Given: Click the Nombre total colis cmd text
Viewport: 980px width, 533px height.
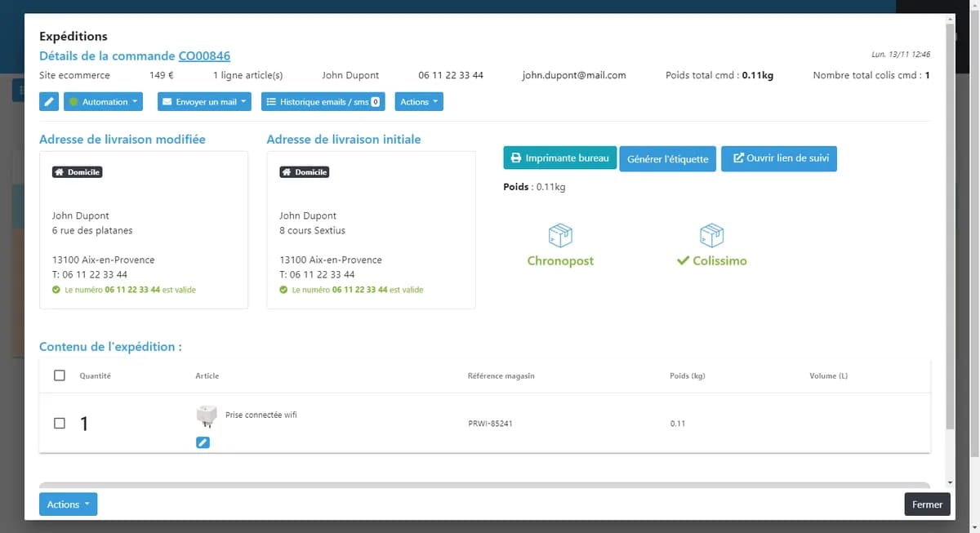Looking at the screenshot, I should pyautogui.click(x=871, y=75).
